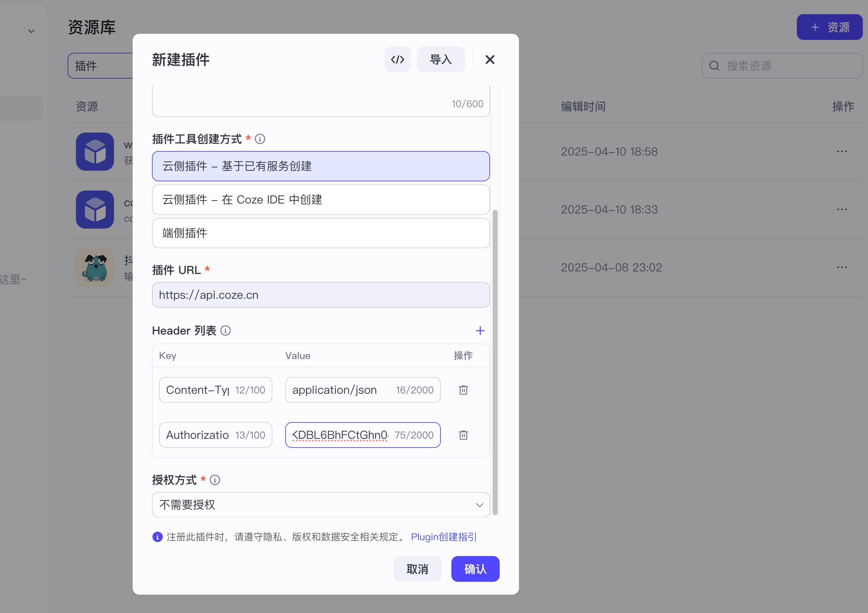
Task: Select 云侧插件 - 在 Coze IDE 中创建 option
Action: pos(321,200)
